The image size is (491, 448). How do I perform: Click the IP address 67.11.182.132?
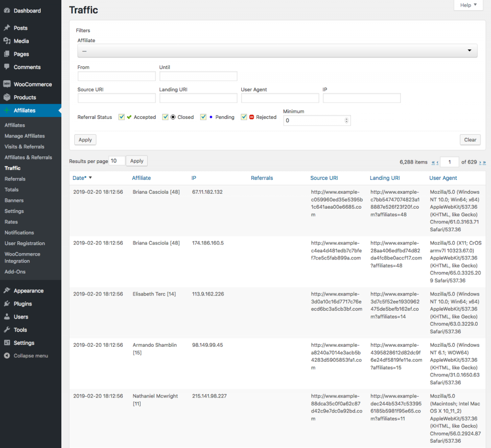point(207,192)
